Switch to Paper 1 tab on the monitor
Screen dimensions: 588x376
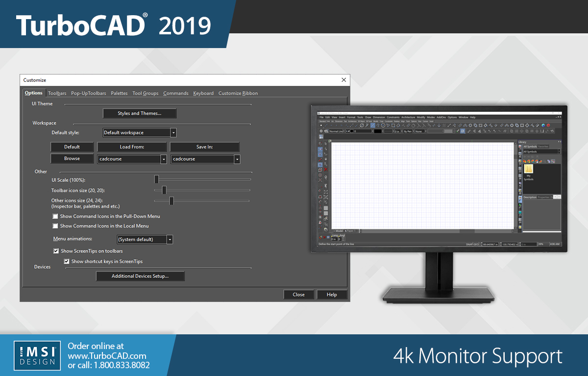coord(350,230)
